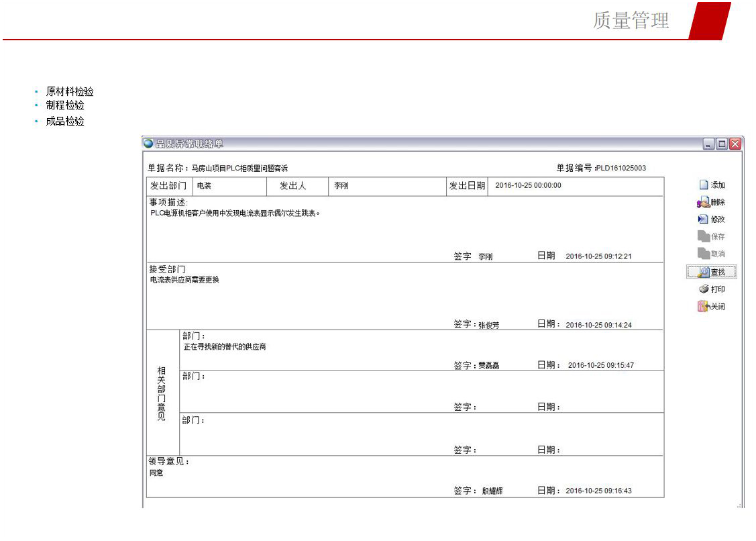Click the 领导意见 text 同意
Viewport: 756px width, 541px height.
coord(156,473)
